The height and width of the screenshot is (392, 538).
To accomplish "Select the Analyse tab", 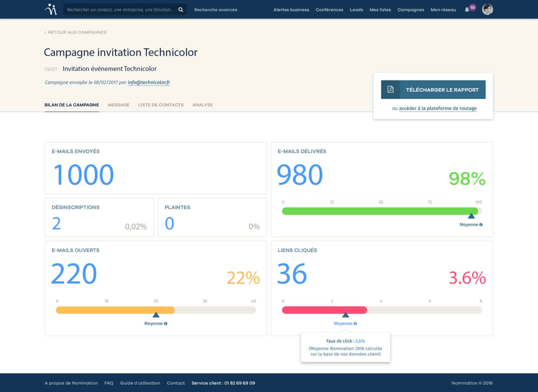I will pyautogui.click(x=202, y=105).
